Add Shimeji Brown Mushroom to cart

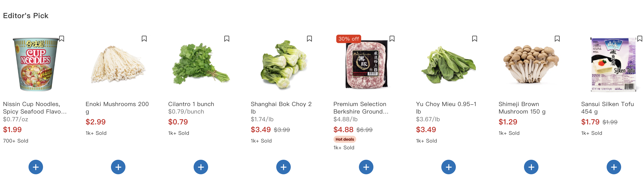coord(531,167)
